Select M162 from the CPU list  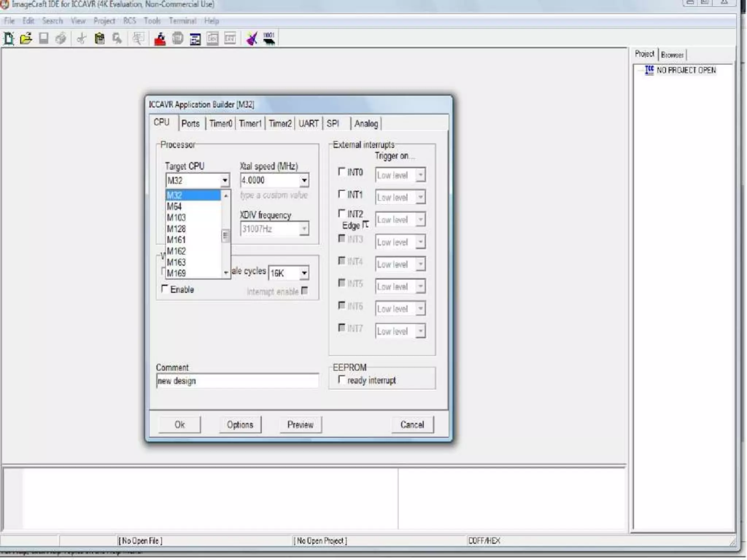(193, 251)
